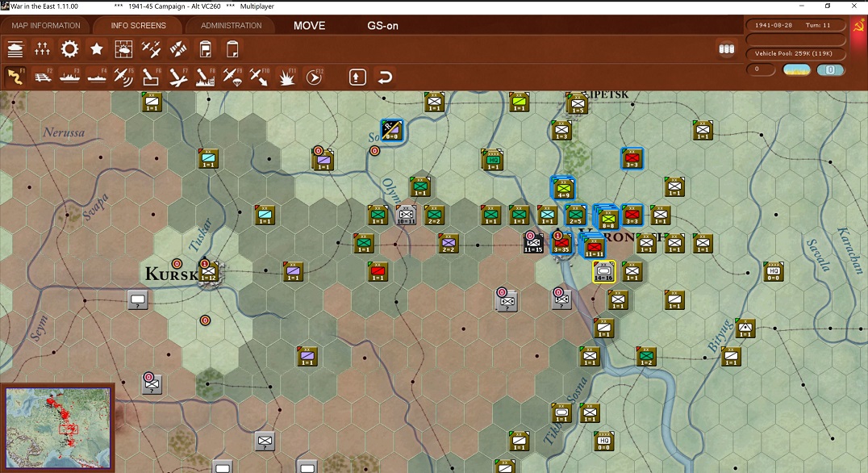This screenshot has height=473, width=868.
Task: Activate the F6 bomb unit mode icon
Action: pyautogui.click(x=151, y=77)
